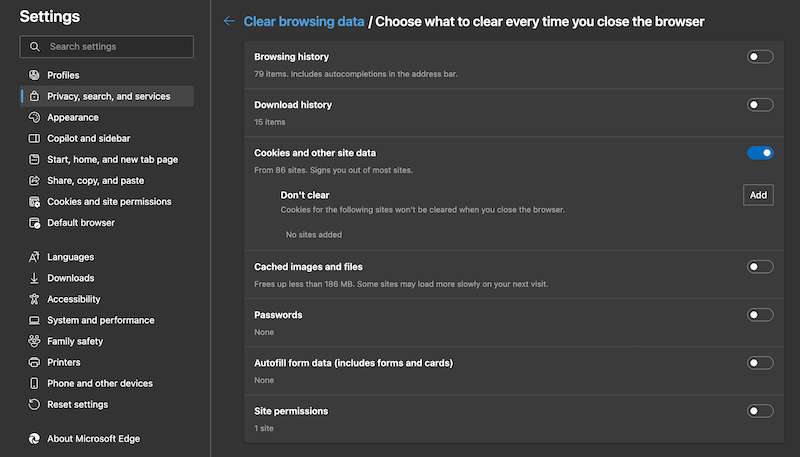Click the back arrow beside Clear browsing data

tap(230, 21)
